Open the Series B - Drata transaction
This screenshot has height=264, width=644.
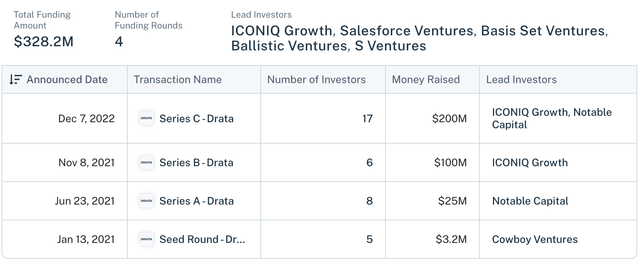(x=196, y=163)
